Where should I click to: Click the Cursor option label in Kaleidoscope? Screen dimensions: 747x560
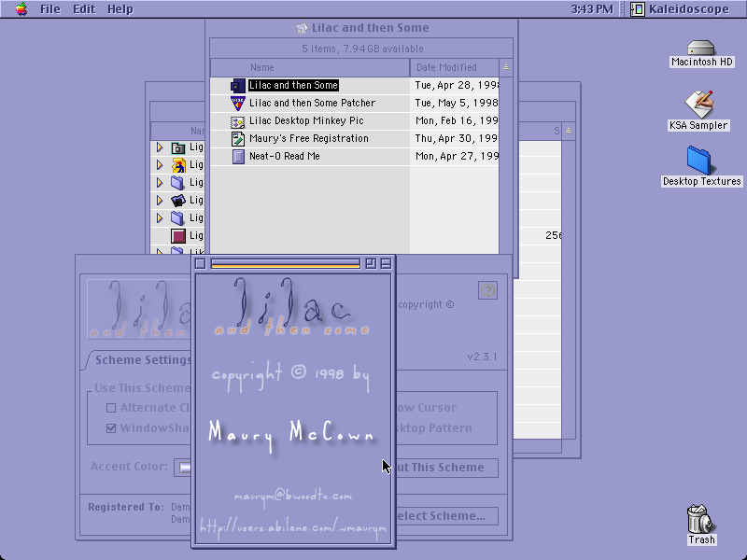point(427,408)
